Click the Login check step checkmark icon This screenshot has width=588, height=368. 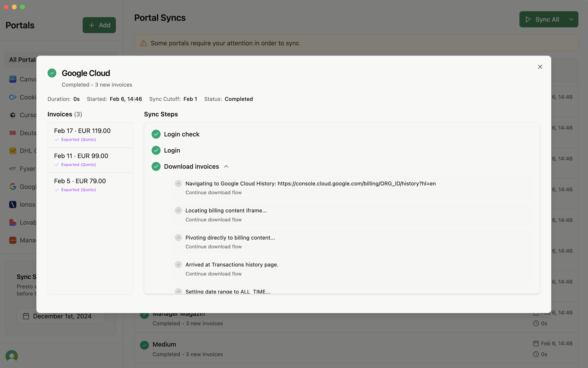[x=156, y=134]
